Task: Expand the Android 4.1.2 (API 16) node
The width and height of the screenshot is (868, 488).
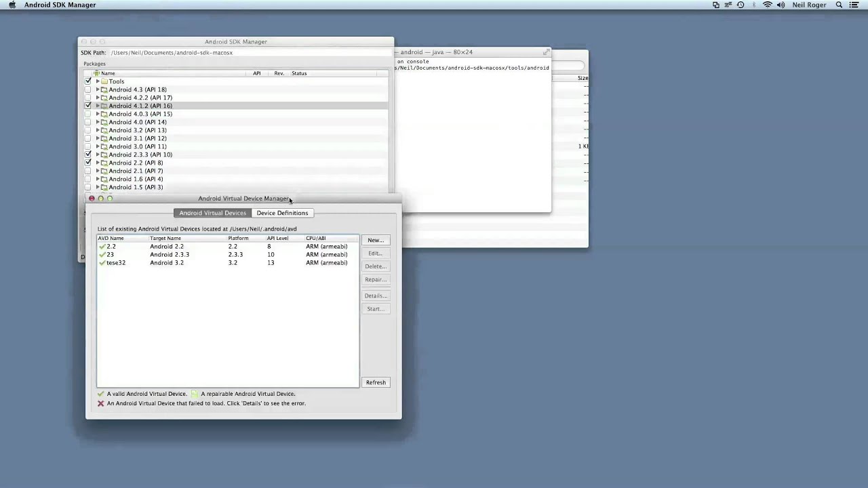Action: (x=98, y=106)
